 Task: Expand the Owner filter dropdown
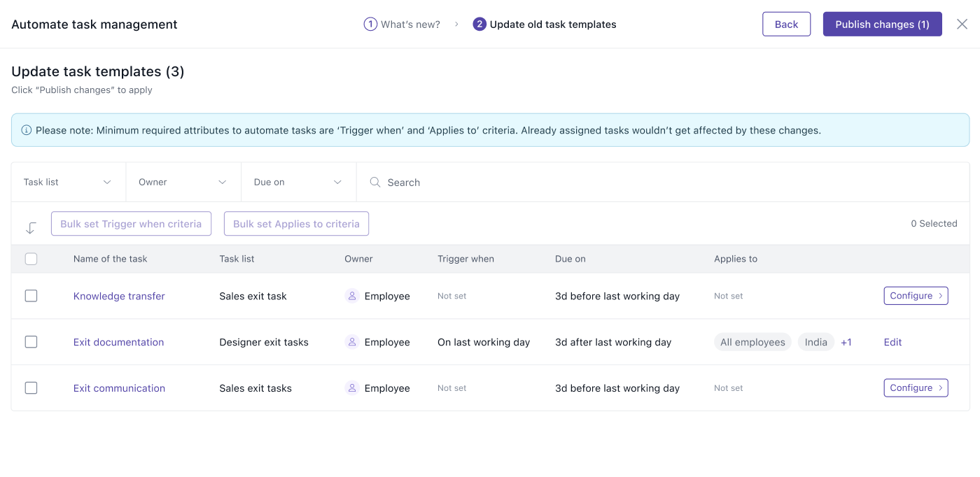pyautogui.click(x=183, y=183)
